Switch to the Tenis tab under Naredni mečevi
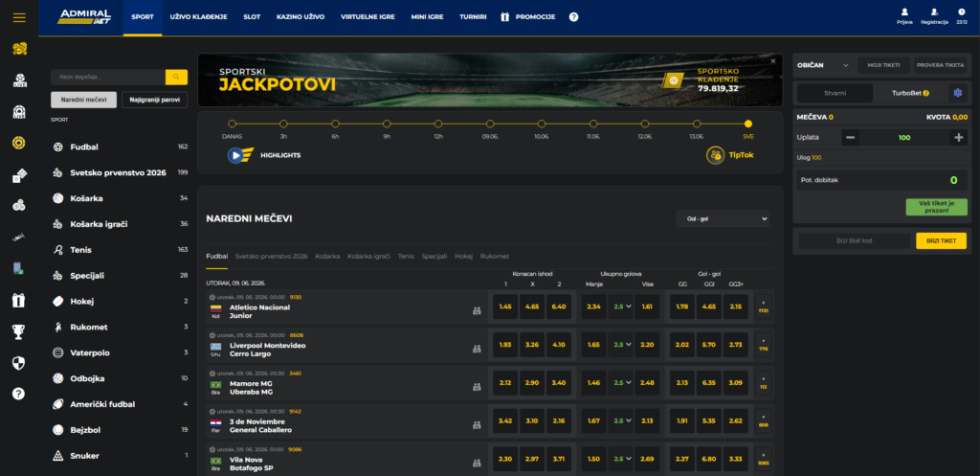 pos(406,257)
